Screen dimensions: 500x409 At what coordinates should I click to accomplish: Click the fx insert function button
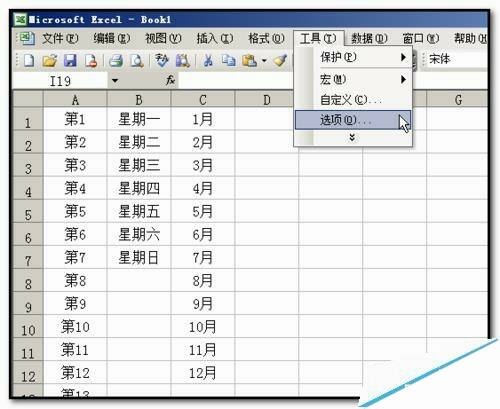click(170, 80)
